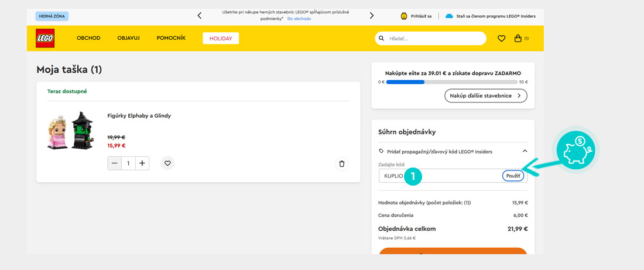The height and width of the screenshot is (270, 644).
Task: Click the LEGO logo
Action: (x=45, y=38)
